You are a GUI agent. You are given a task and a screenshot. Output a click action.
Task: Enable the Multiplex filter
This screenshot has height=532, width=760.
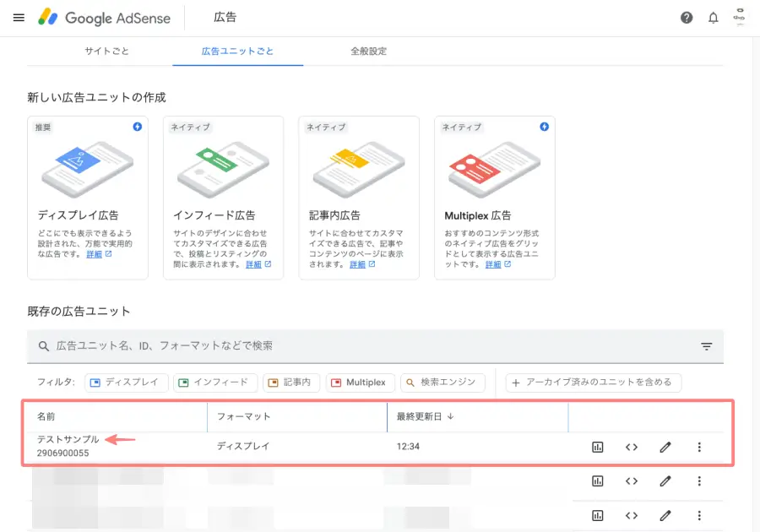361,382
